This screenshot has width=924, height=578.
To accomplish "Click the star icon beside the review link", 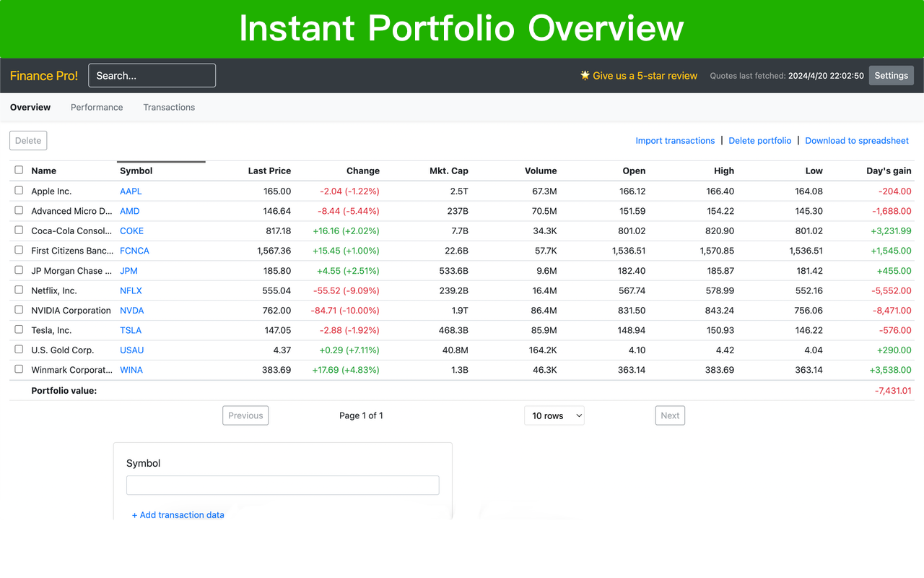I will (585, 75).
